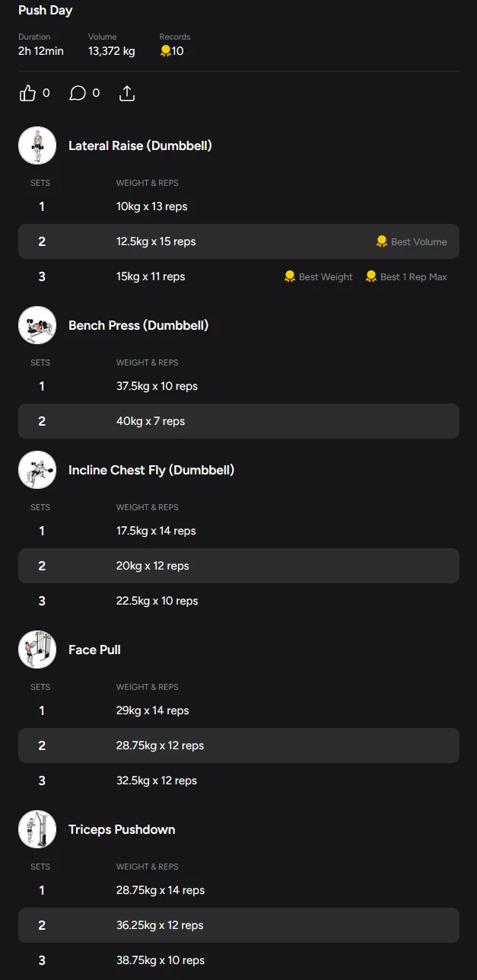Open the Face Pull title link
Screen dimensions: 477x980
pyautogui.click(x=94, y=650)
